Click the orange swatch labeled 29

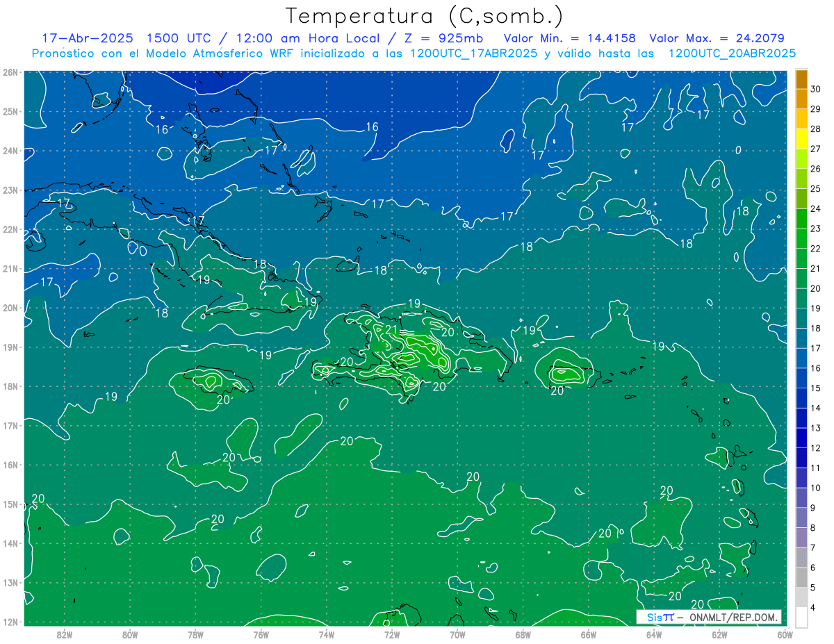(x=801, y=99)
